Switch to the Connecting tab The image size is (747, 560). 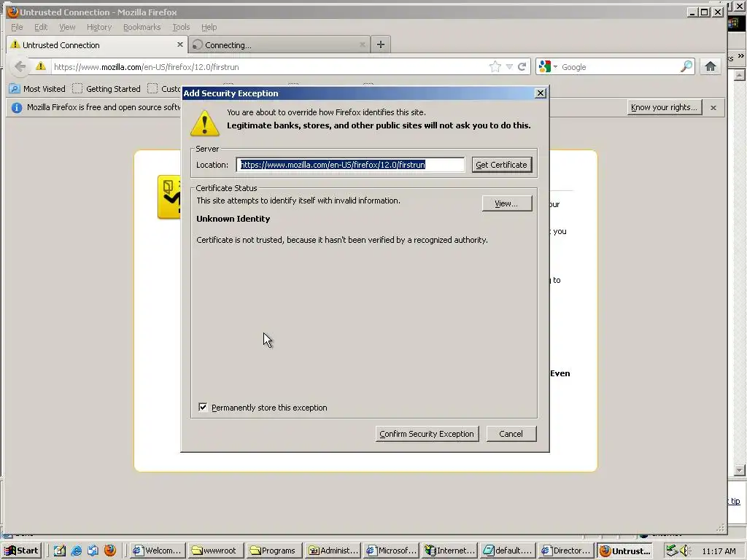279,44
